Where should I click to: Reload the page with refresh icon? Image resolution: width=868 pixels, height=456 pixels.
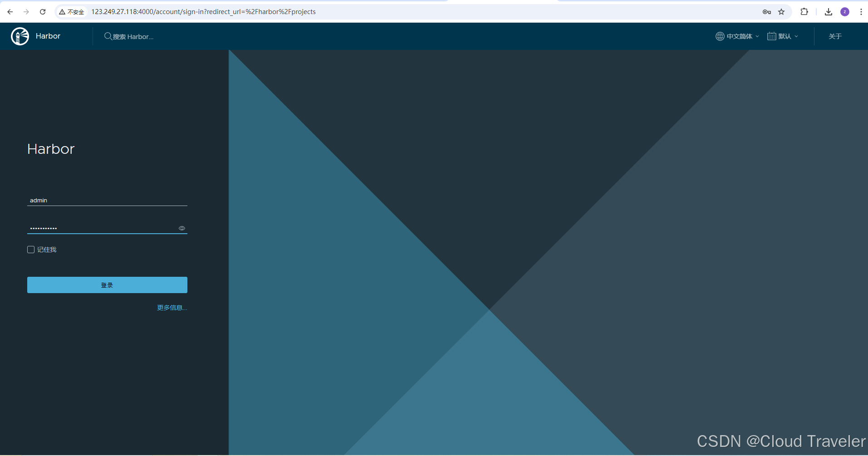click(43, 12)
